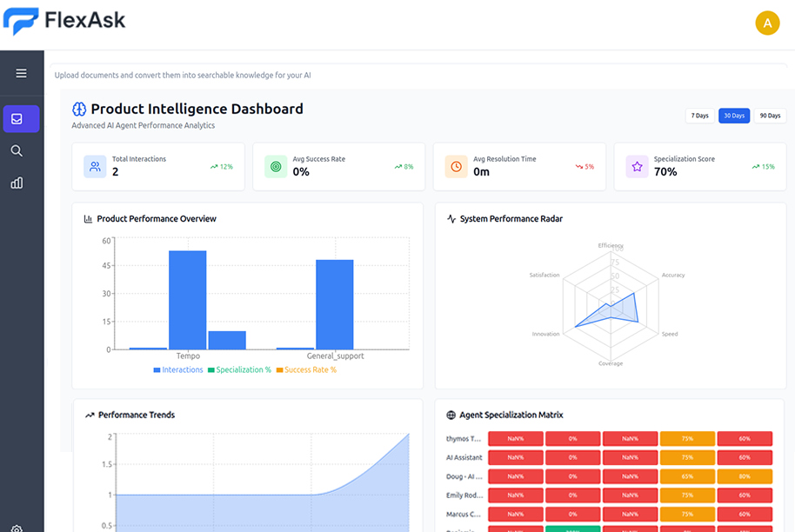The width and height of the screenshot is (795, 532).
Task: Click the Satisfaction radar axis label
Action: tap(544, 275)
